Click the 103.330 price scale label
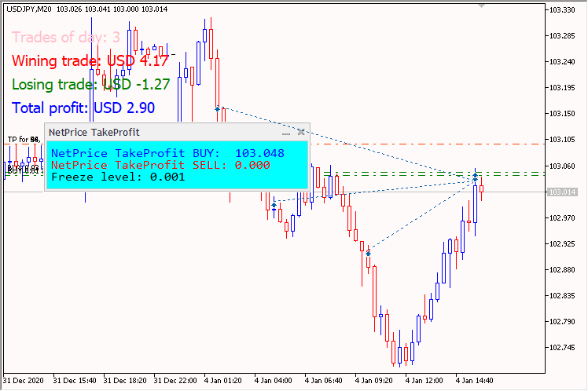Screen dimensions: 588x391 pos(562,10)
